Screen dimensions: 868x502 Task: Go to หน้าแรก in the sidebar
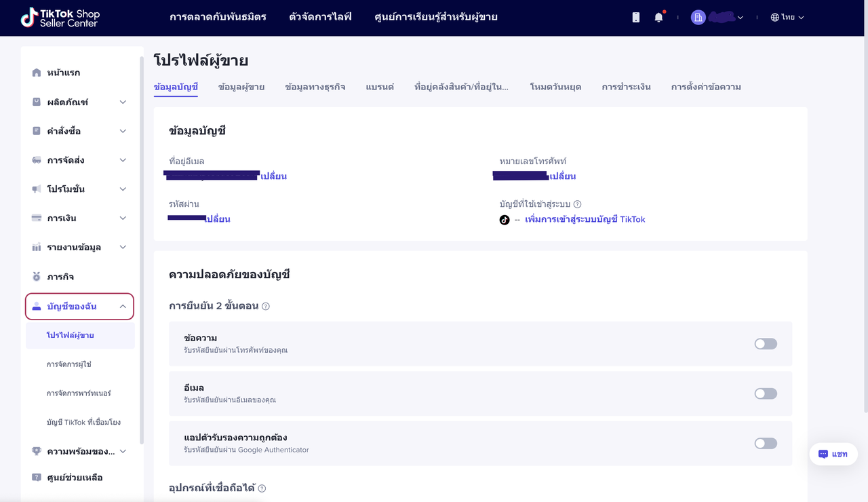(x=64, y=73)
